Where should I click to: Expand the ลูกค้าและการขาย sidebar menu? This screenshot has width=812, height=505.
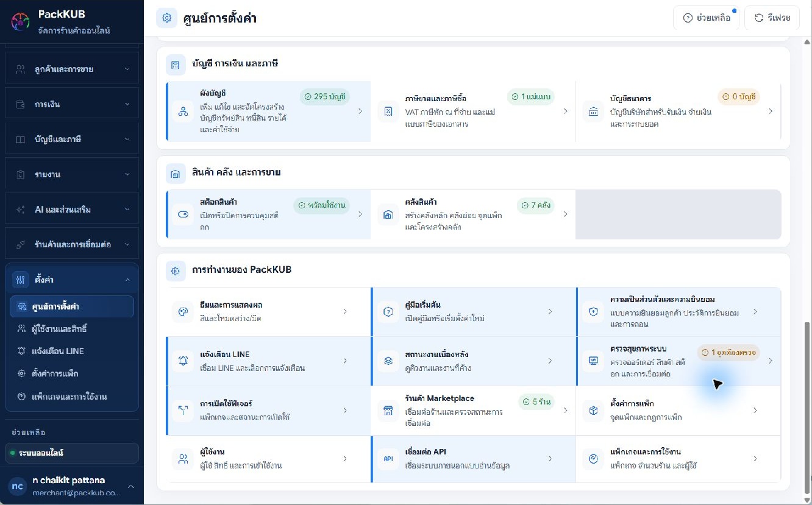(72, 69)
